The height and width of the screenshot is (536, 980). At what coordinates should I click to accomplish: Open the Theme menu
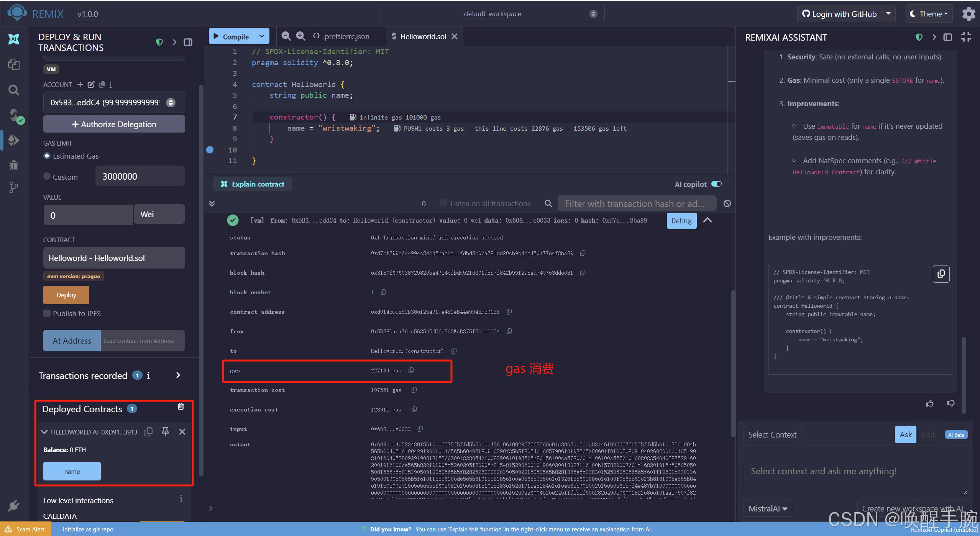coord(929,14)
